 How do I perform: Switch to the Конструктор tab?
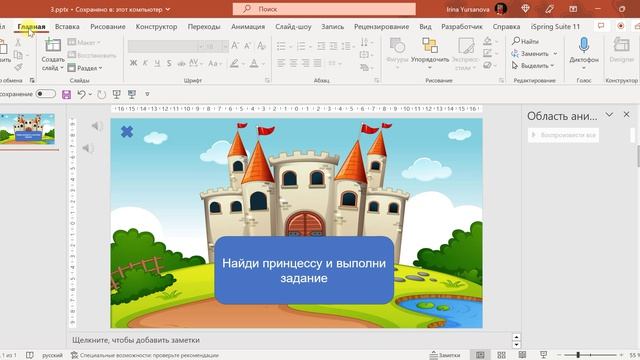coord(156,27)
